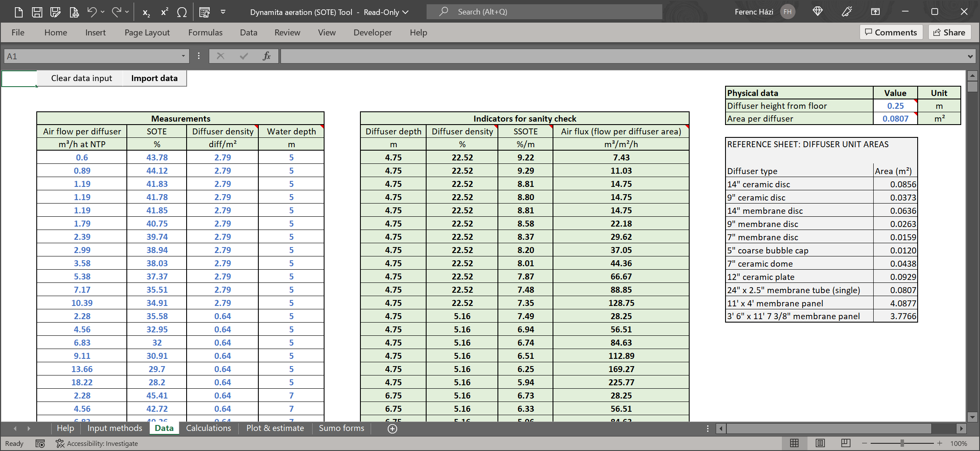Open the Name Box dropdown arrow
Screen dimensions: 980x451
183,56
